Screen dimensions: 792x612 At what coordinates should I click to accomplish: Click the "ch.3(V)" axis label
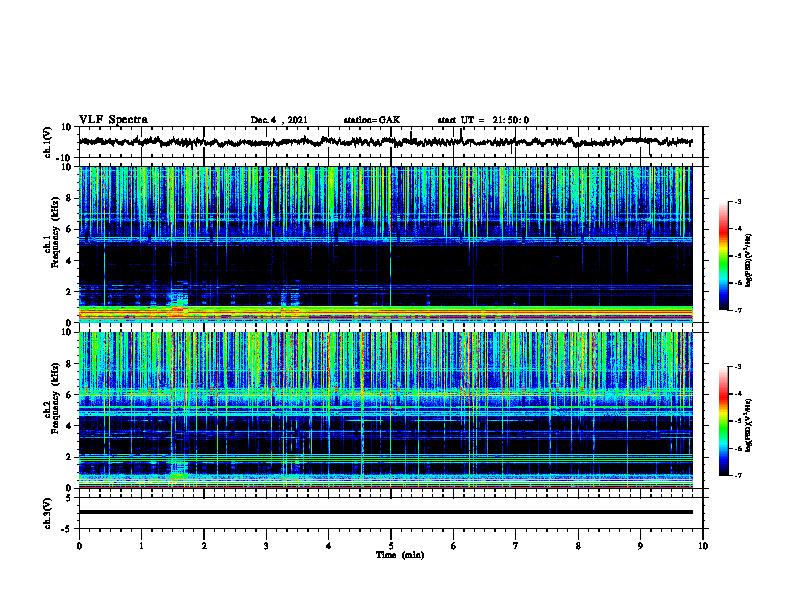point(48,514)
